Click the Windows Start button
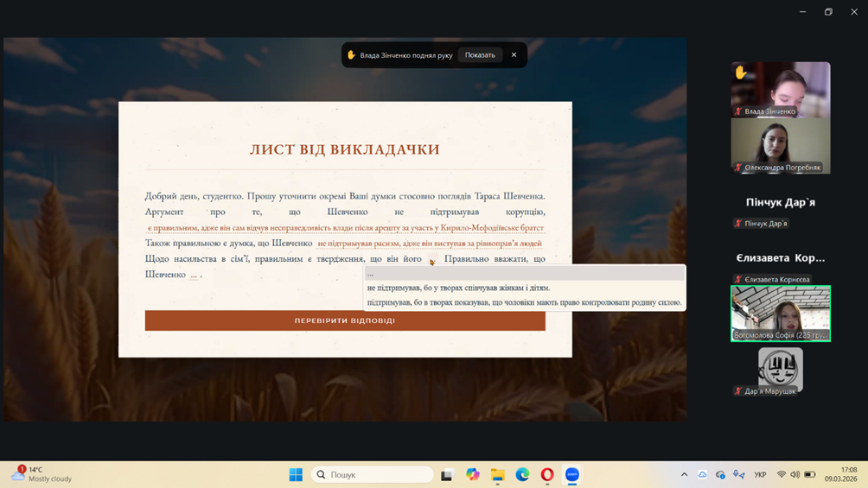Screen dimensions: 868x488 click(x=296, y=474)
